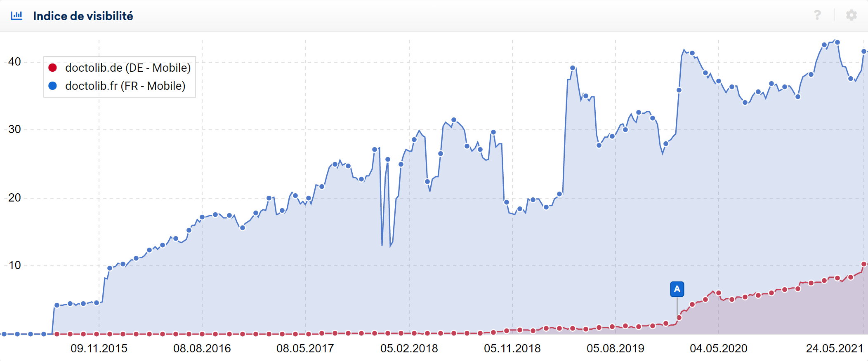Click the 24.05.2021 date label
Screen dimensions: 868x361
[x=835, y=349]
